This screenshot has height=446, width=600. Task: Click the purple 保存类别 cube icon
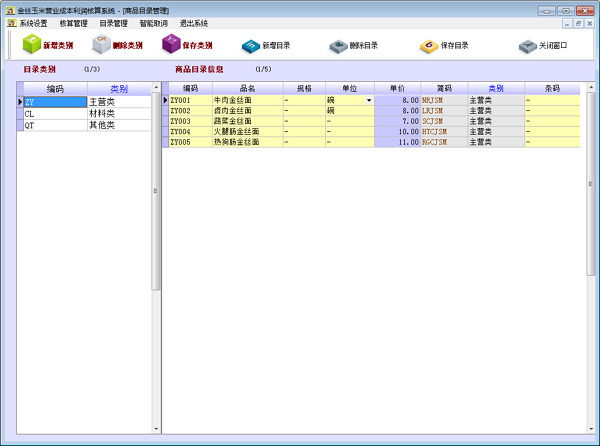click(x=171, y=44)
